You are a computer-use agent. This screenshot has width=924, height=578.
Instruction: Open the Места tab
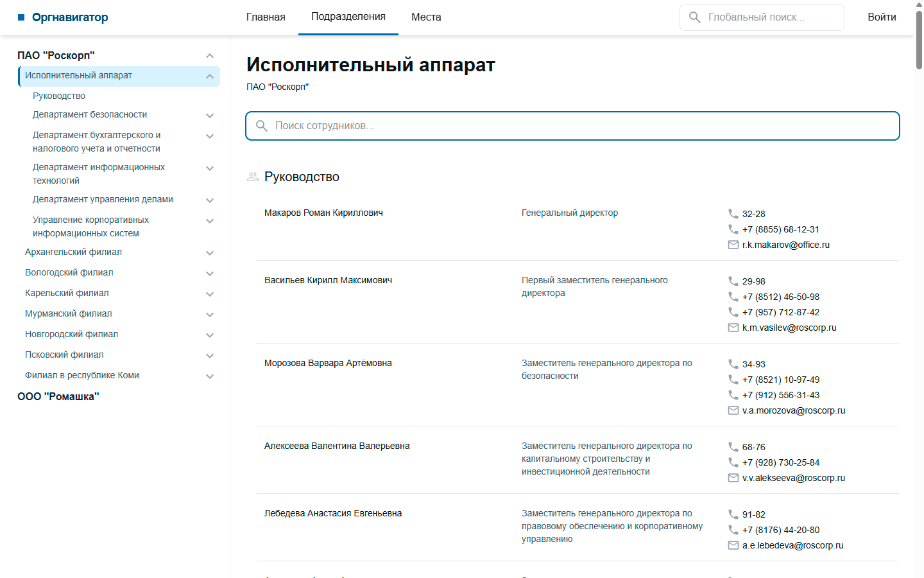[x=426, y=17]
